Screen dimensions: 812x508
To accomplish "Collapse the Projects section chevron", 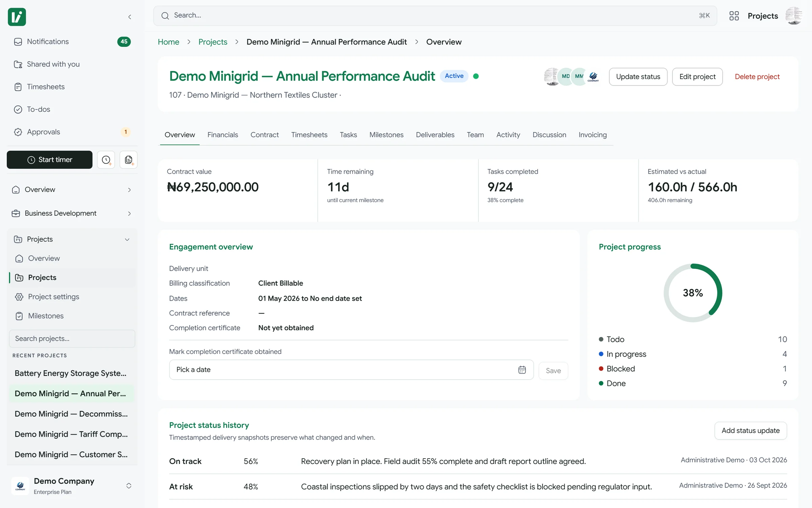I will [127, 240].
